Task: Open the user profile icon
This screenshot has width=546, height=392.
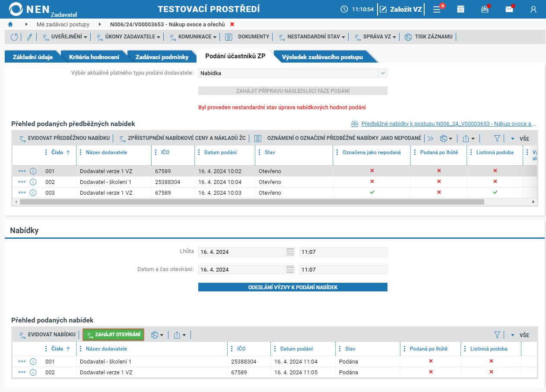Action: pyautogui.click(x=533, y=9)
